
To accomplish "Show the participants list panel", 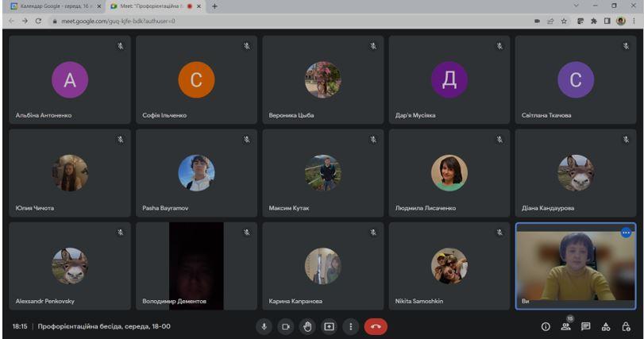I will (x=565, y=326).
